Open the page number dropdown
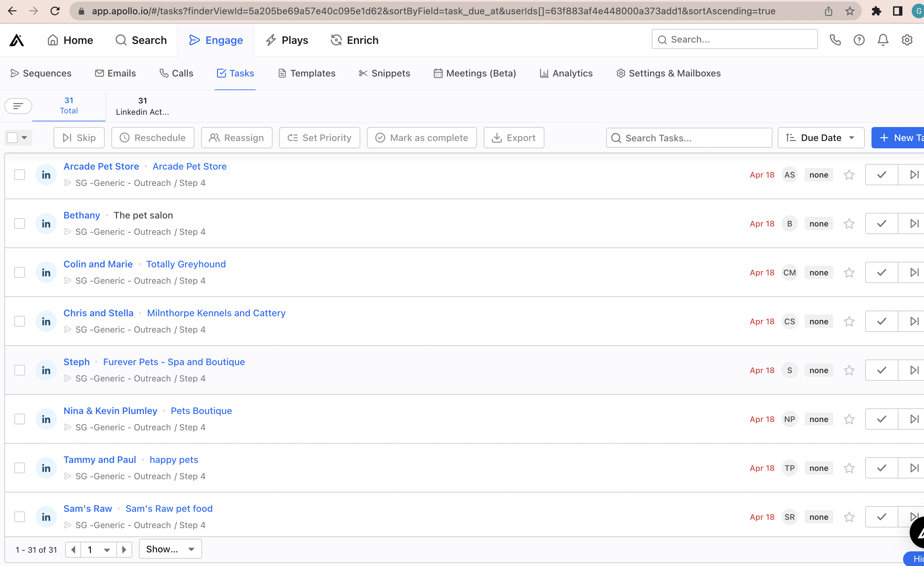Screen dimensions: 924x566 (x=99, y=550)
